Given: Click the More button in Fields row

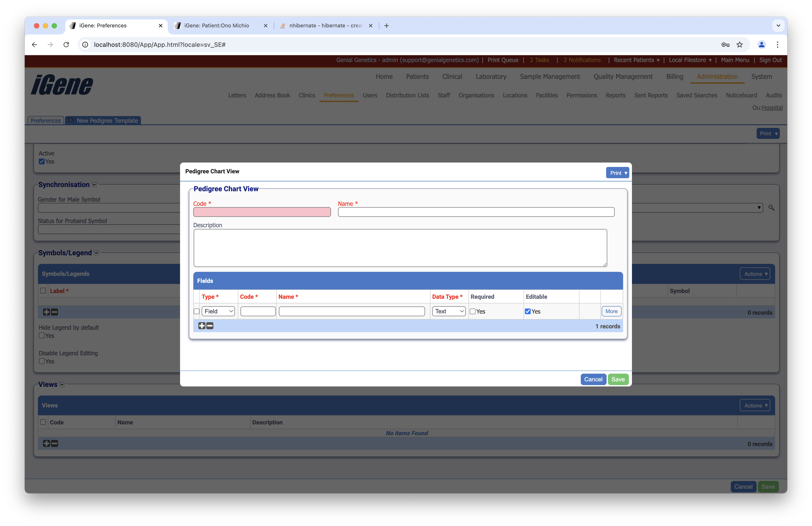Looking at the screenshot, I should [611, 311].
